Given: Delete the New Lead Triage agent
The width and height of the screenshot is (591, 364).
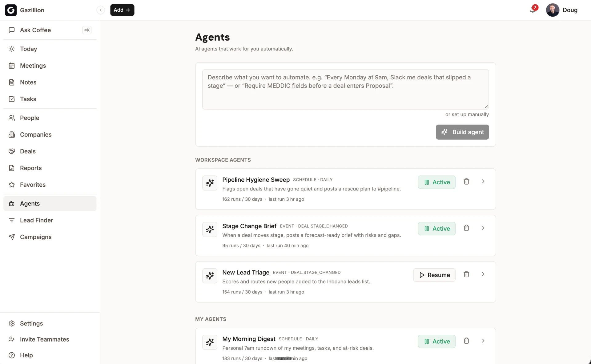Looking at the screenshot, I should point(466,274).
